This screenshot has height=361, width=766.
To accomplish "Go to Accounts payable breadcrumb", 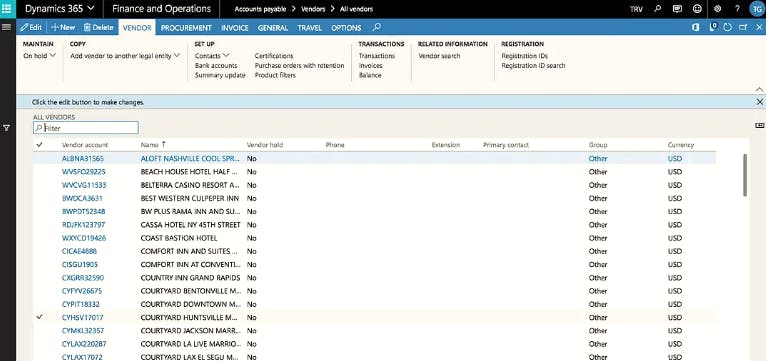I will pyautogui.click(x=260, y=9).
